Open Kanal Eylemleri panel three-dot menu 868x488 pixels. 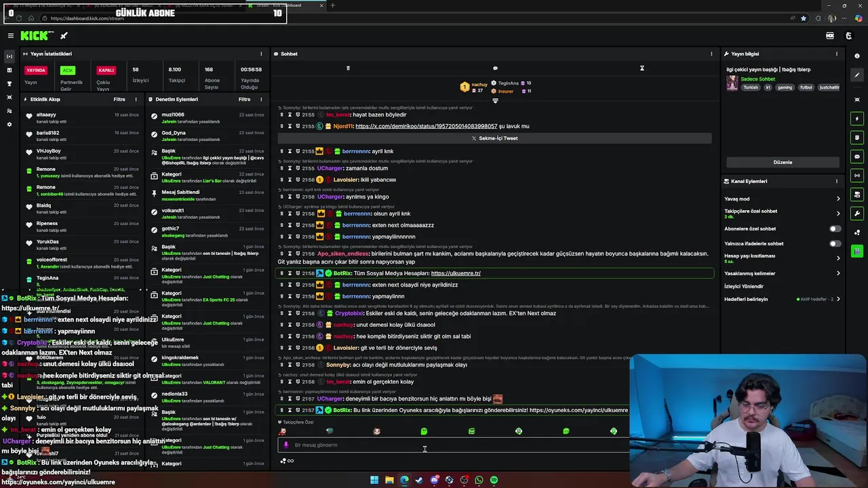pyautogui.click(x=837, y=181)
